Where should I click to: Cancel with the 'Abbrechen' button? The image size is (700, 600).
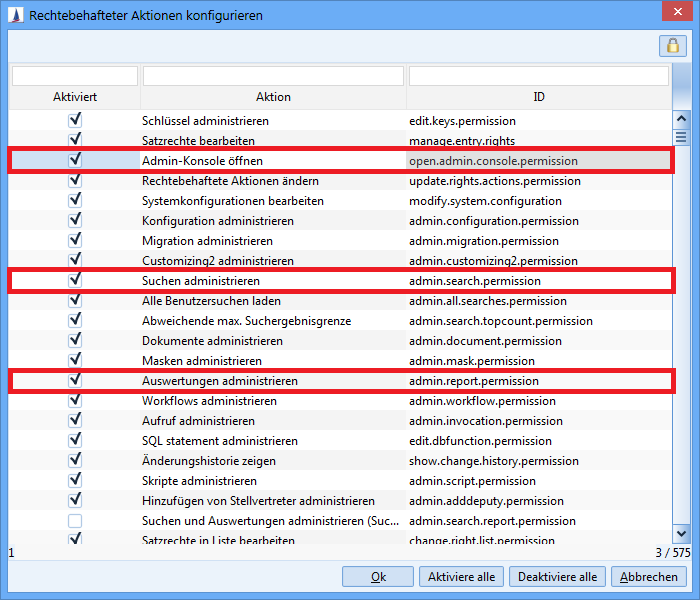(x=648, y=577)
